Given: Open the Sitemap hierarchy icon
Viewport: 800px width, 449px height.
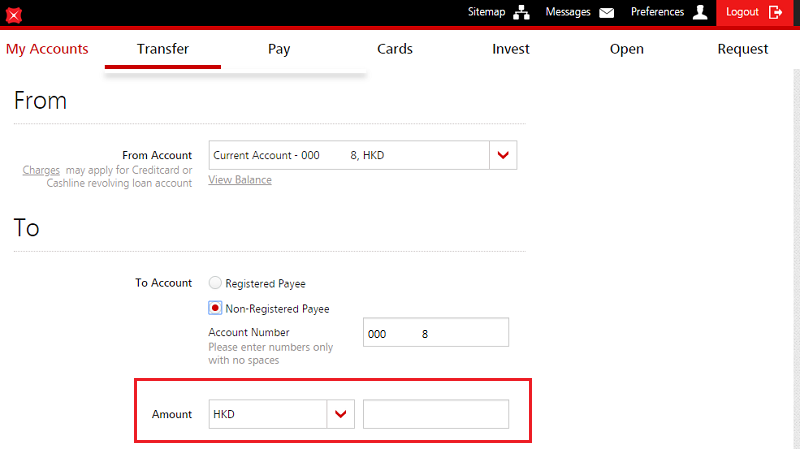Looking at the screenshot, I should pyautogui.click(x=521, y=13).
